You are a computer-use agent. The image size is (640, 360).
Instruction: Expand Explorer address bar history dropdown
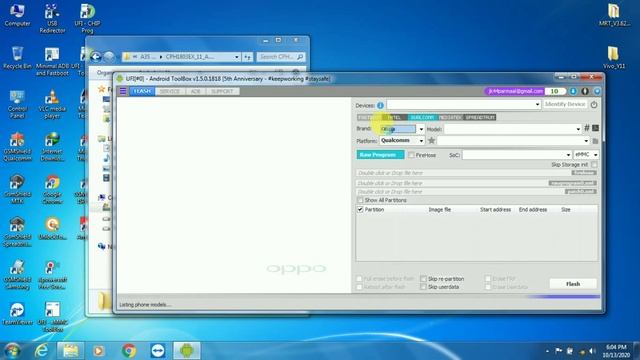pos(237,57)
